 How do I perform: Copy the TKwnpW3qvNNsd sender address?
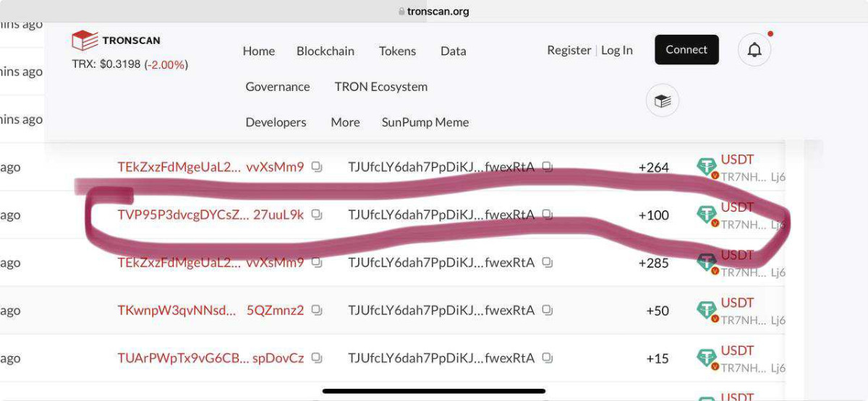pyautogui.click(x=317, y=310)
